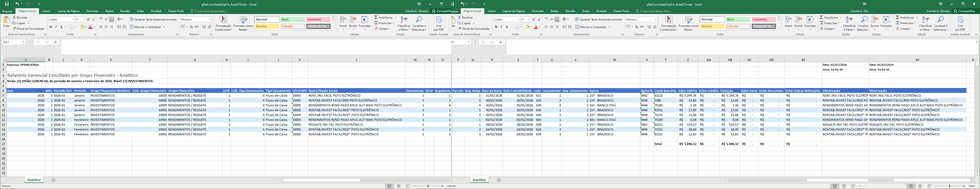Toggle underline in left Excel window

point(61,27)
